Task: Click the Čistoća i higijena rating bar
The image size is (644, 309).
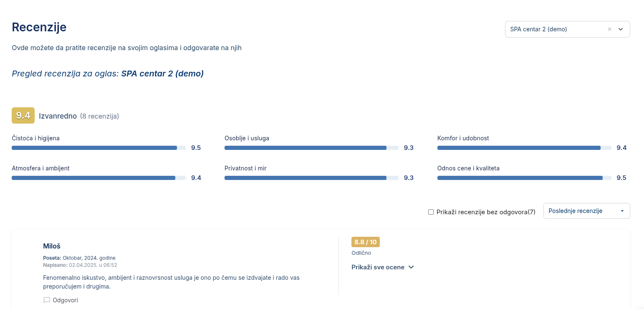Action: (98, 148)
